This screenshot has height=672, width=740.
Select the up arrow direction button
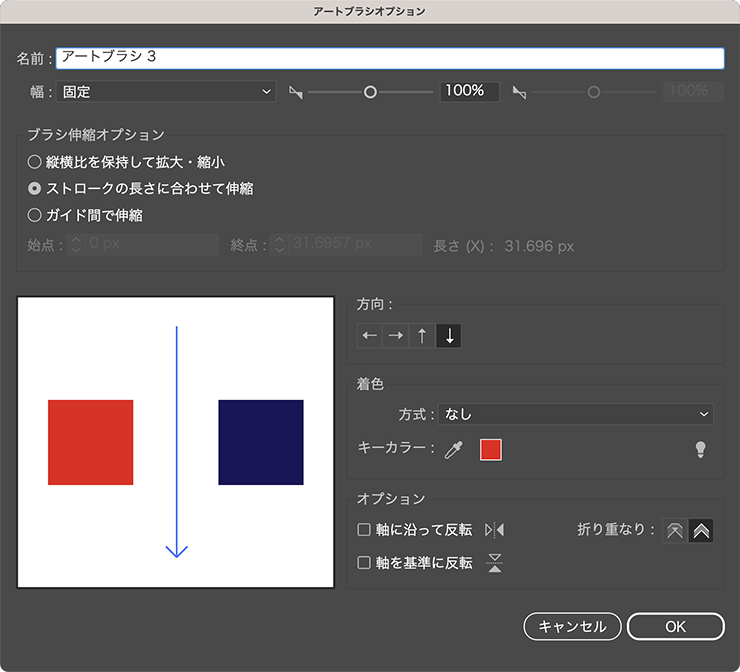(x=422, y=336)
